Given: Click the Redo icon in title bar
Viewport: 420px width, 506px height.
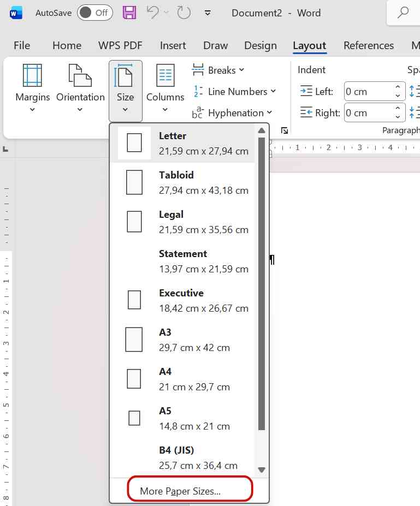Looking at the screenshot, I should pyautogui.click(x=184, y=13).
